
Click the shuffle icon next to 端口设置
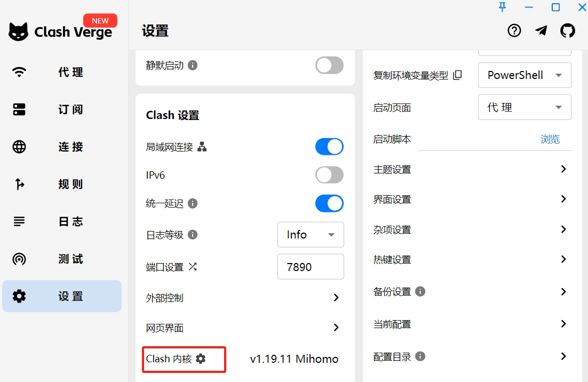(193, 267)
